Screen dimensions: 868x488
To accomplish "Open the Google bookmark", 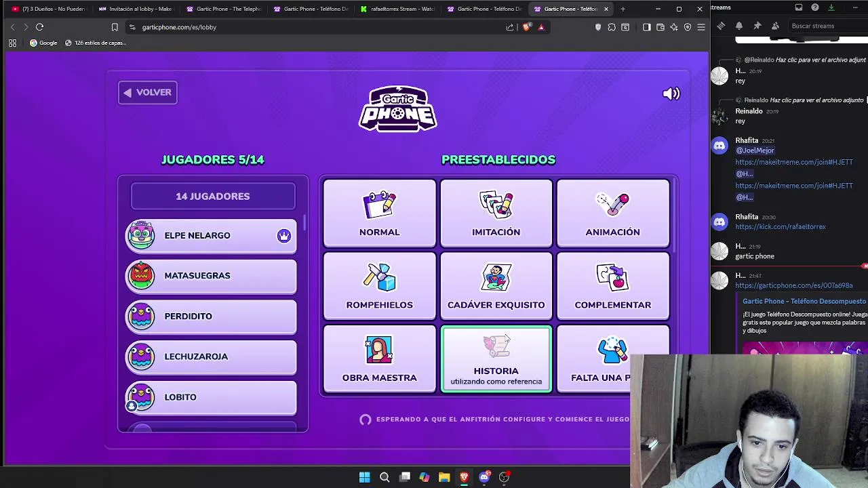I will point(43,43).
